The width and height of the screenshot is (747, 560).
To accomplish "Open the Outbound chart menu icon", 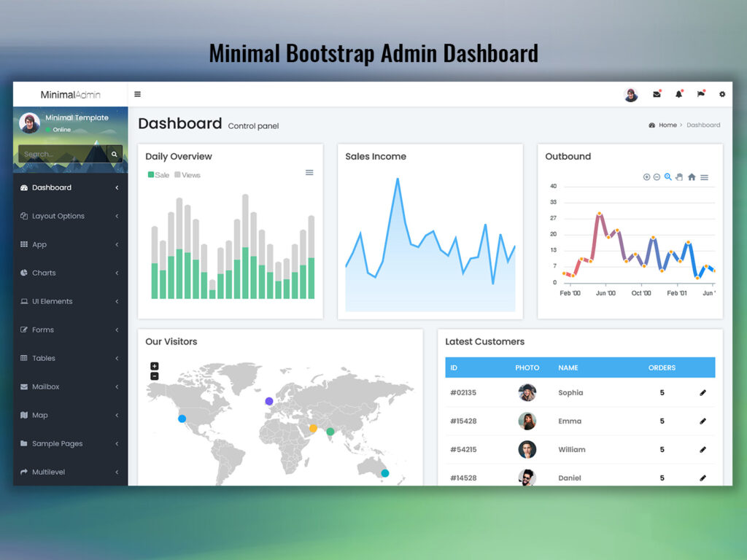I will tap(704, 177).
